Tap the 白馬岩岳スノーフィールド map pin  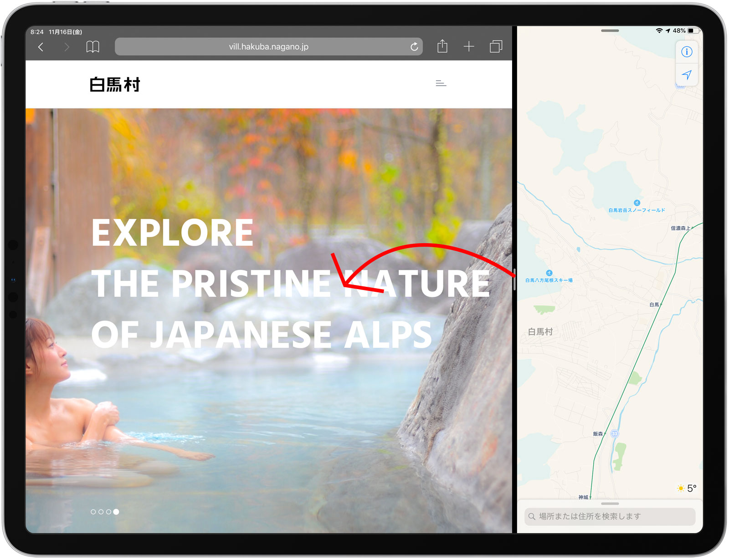pos(637,203)
